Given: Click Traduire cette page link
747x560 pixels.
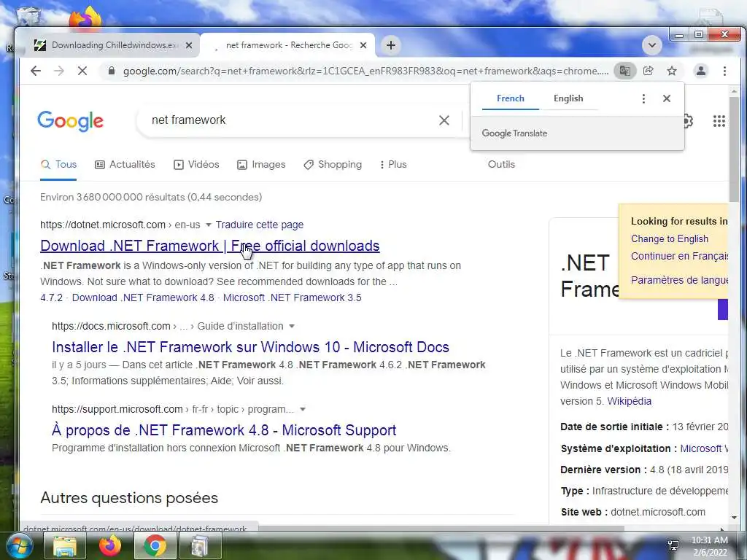Looking at the screenshot, I should [x=259, y=225].
